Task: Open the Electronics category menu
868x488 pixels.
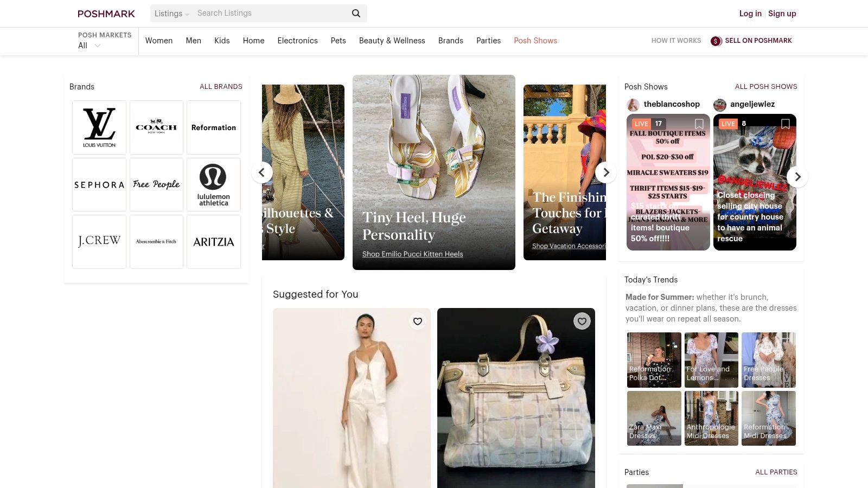Action: (297, 41)
